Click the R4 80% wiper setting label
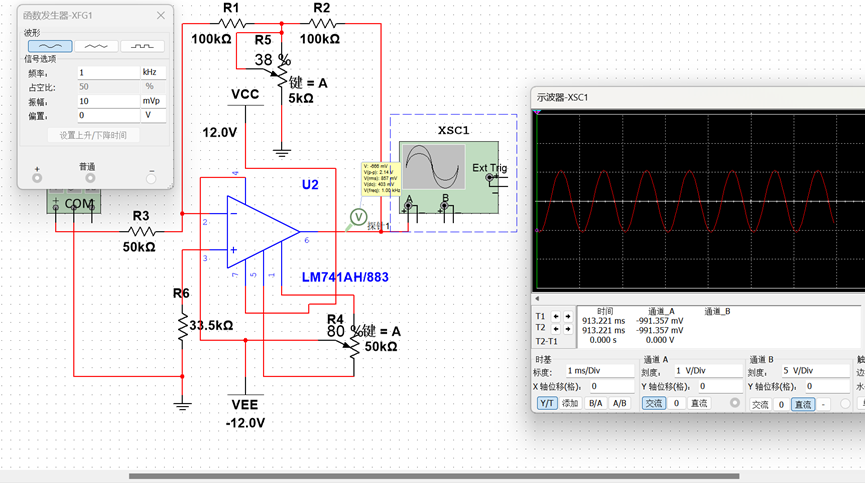The image size is (865, 483). [x=344, y=331]
